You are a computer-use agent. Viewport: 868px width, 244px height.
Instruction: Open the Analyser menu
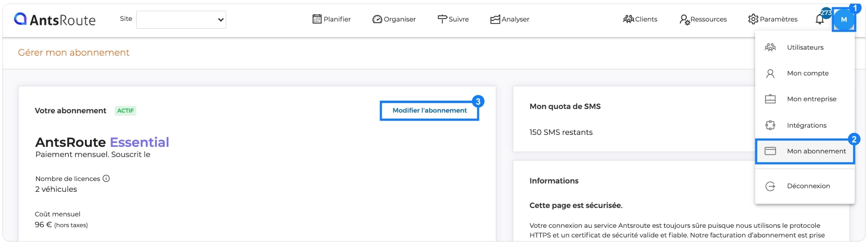(x=510, y=19)
